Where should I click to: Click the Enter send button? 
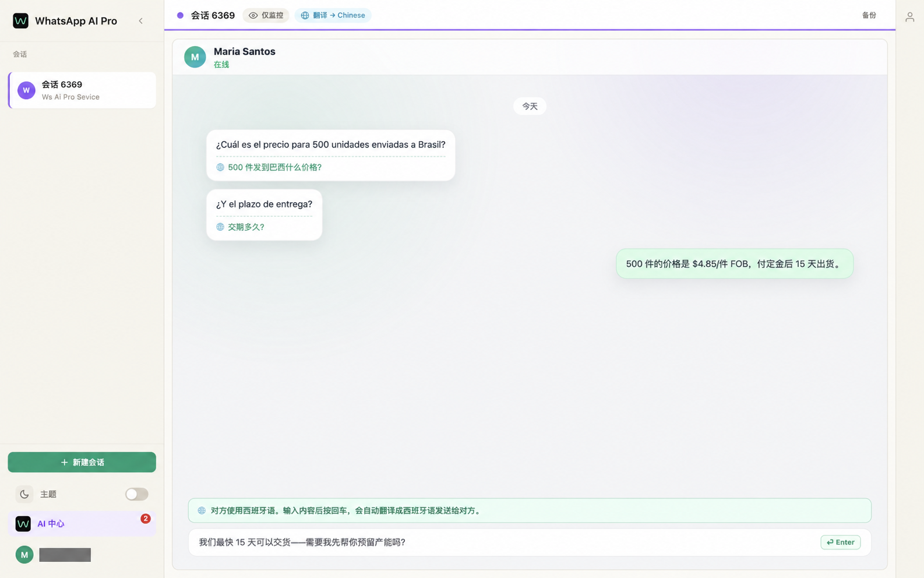click(x=840, y=542)
